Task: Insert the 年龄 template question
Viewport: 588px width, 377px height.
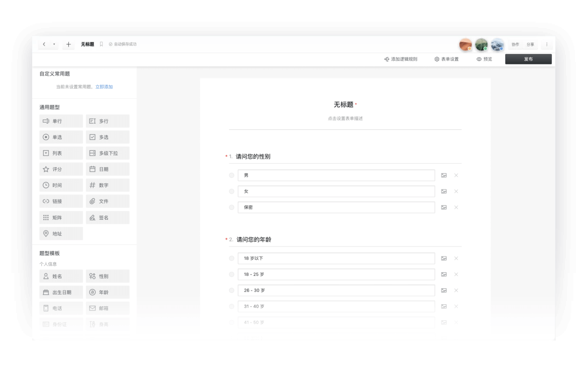Action: (x=107, y=293)
